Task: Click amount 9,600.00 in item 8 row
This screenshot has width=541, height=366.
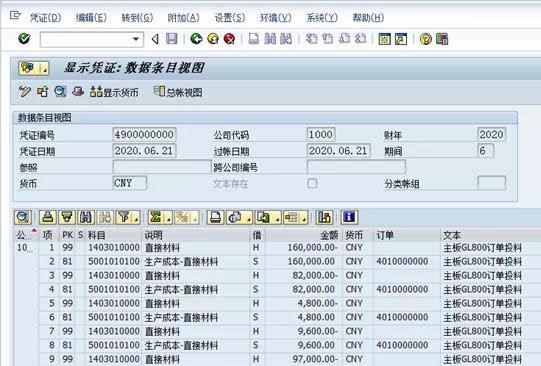Action: pyautogui.click(x=316, y=345)
